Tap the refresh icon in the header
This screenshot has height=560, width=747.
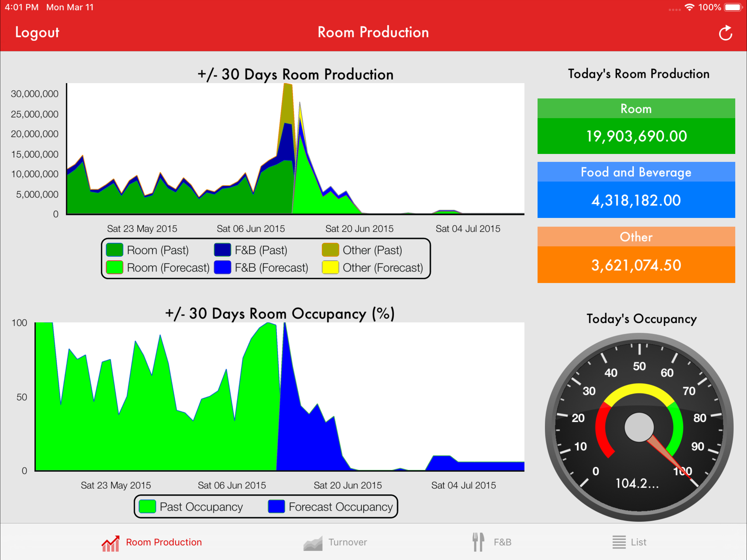[x=725, y=33]
